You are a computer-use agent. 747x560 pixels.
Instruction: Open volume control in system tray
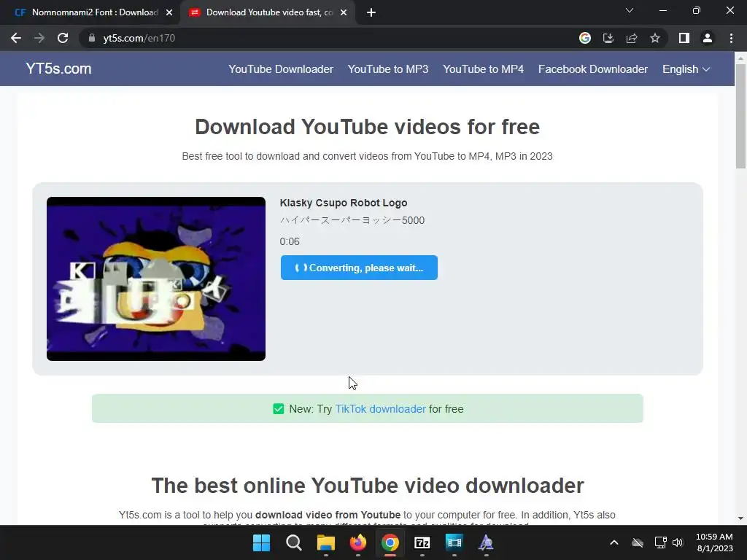click(x=678, y=542)
